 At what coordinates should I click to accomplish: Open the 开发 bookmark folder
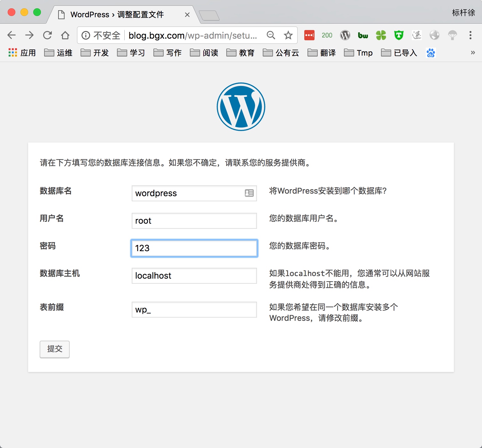pyautogui.click(x=95, y=53)
